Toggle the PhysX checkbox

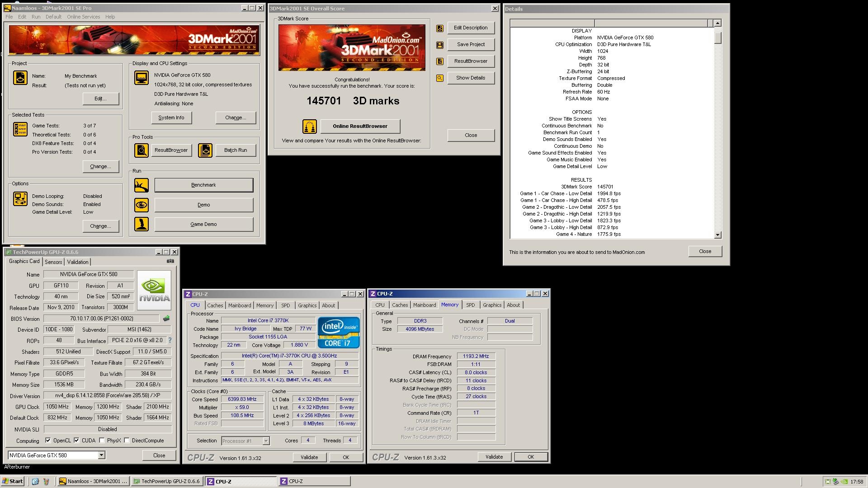point(102,441)
